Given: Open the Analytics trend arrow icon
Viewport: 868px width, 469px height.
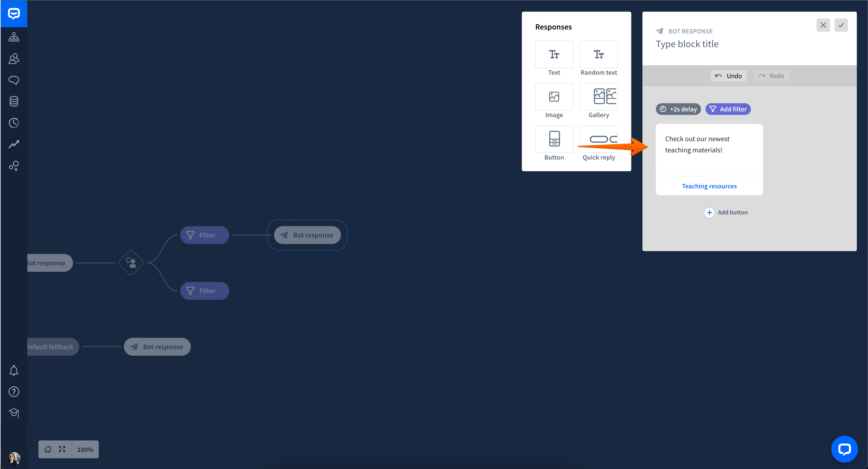Looking at the screenshot, I should (14, 144).
